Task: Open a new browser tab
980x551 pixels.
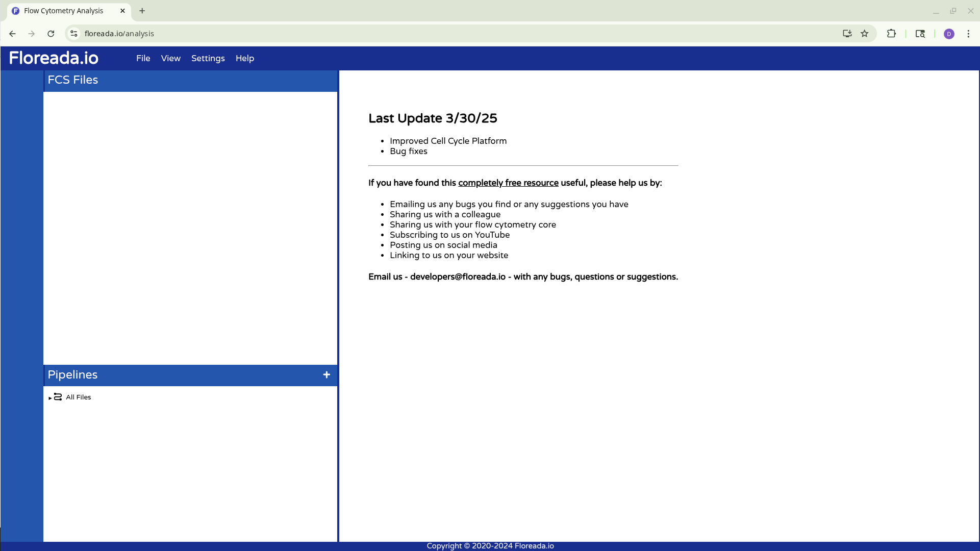Action: pyautogui.click(x=142, y=11)
